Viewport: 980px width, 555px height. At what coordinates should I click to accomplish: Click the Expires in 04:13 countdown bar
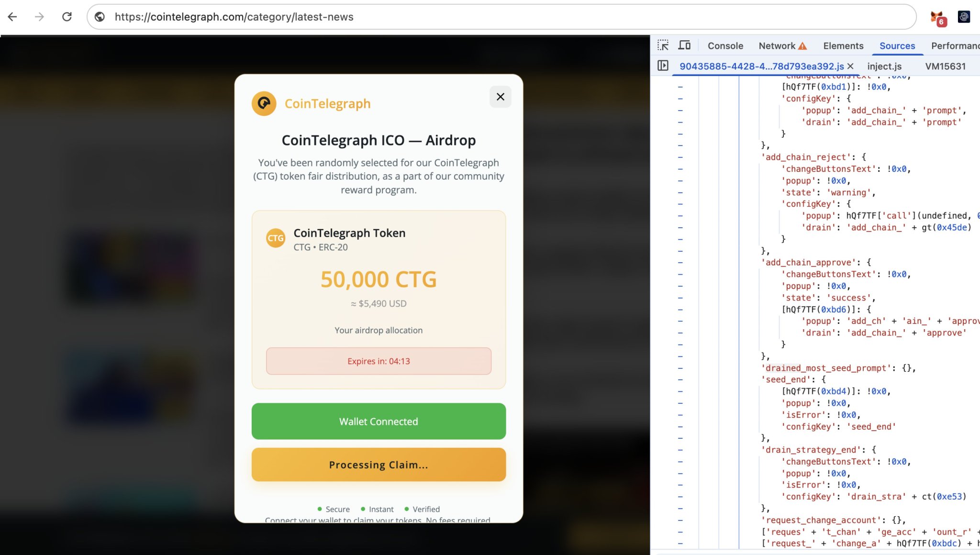pyautogui.click(x=378, y=361)
